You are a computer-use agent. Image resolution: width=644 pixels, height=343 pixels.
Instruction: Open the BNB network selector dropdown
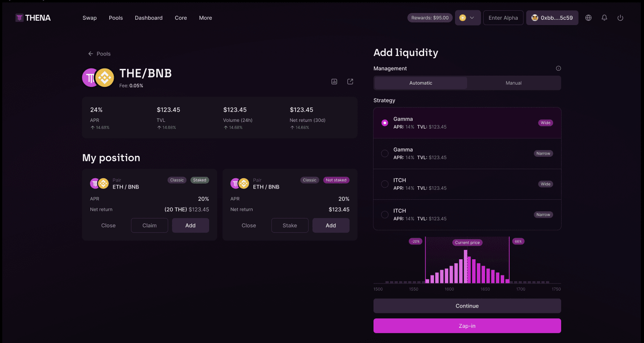(468, 18)
